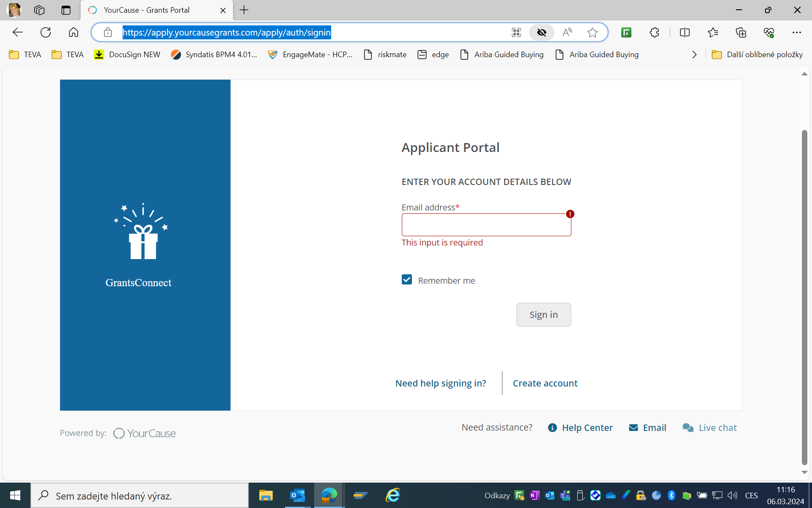Click the Email assistance link
812x508 pixels.
647,428
